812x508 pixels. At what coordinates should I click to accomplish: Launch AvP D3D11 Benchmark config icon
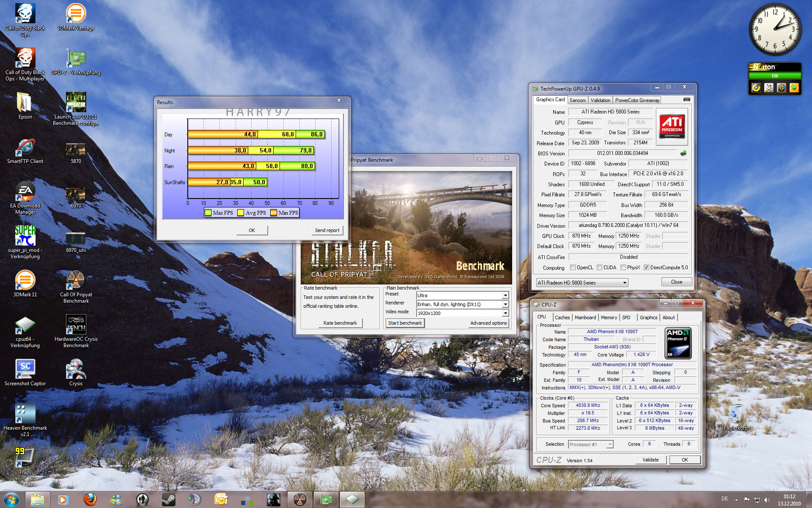pyautogui.click(x=76, y=109)
